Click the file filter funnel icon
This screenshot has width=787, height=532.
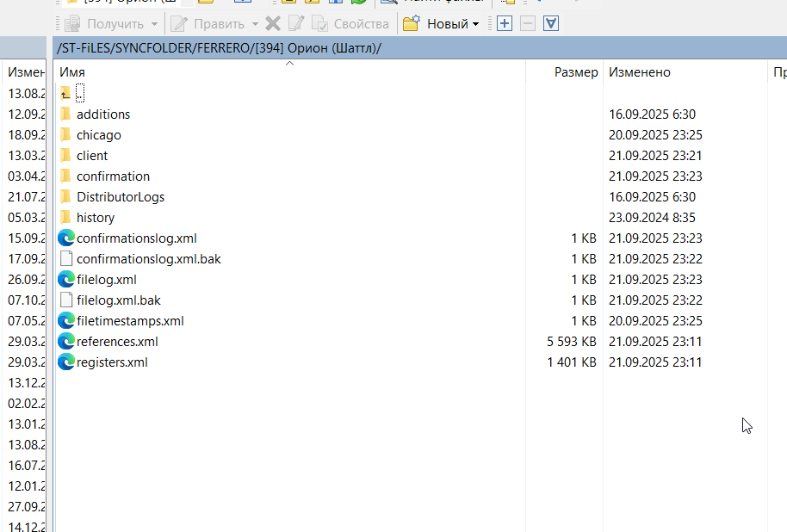551,23
